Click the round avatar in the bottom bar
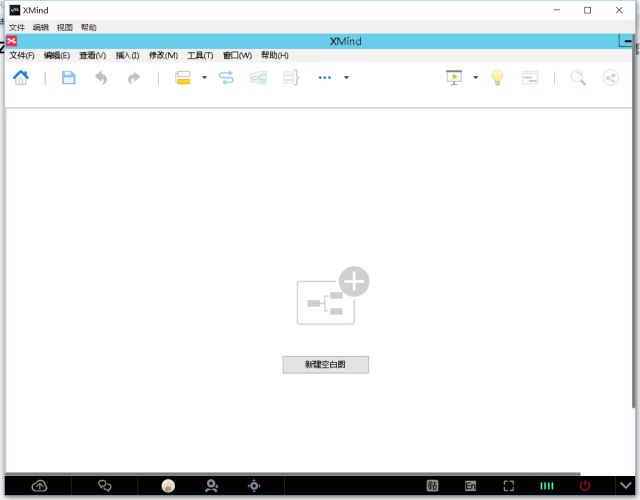This screenshot has height=500, width=640. [x=168, y=486]
